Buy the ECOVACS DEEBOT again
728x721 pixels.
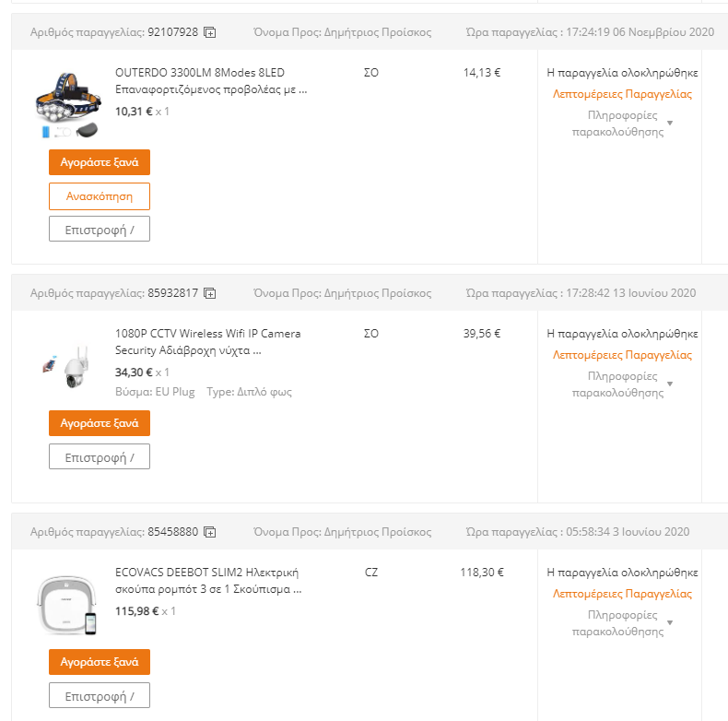[x=100, y=662]
